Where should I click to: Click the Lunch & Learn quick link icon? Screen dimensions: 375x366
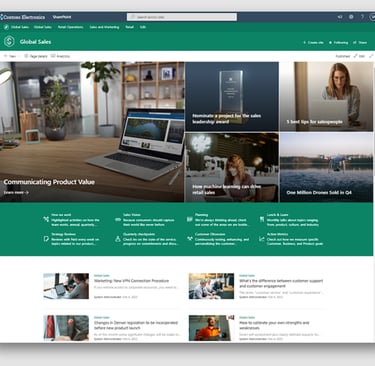[x=262, y=219]
